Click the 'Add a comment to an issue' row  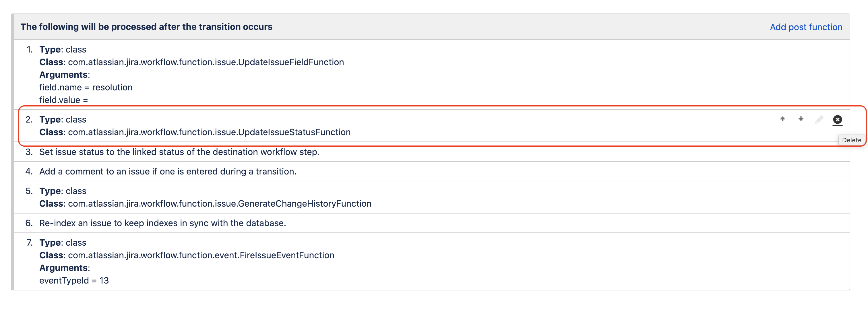pyautogui.click(x=167, y=171)
